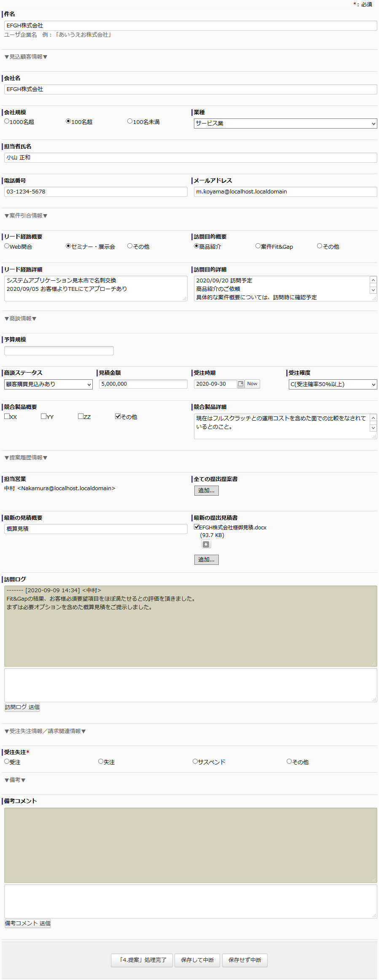Uncheck the その他 competitor product checkbox

click(118, 416)
